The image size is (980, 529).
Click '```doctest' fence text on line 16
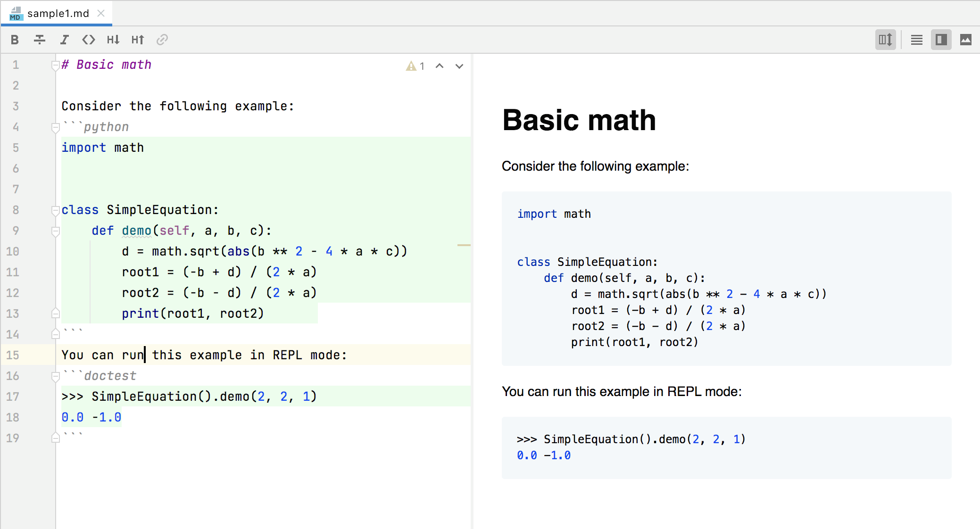click(99, 376)
